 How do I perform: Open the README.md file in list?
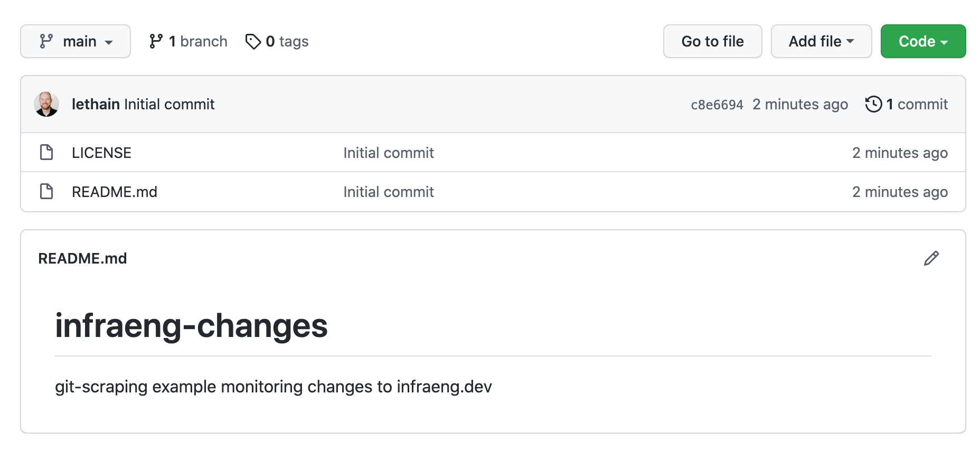[115, 192]
